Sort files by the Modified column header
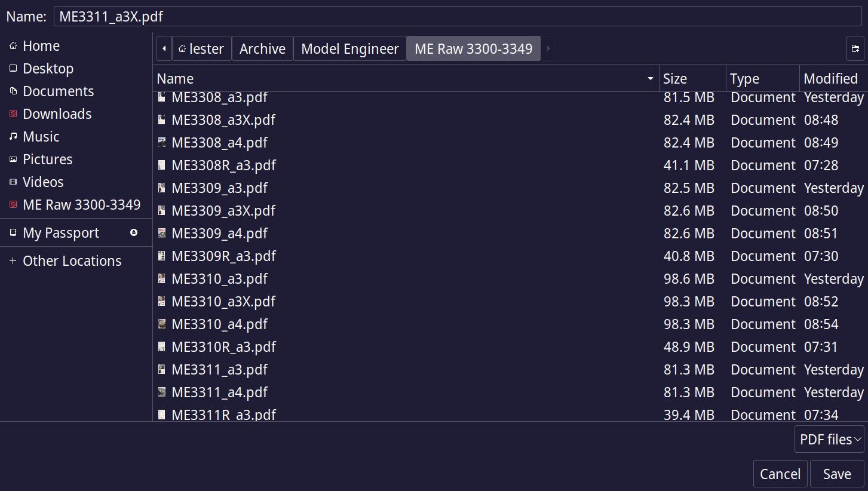The width and height of the screenshot is (868, 491). pos(830,79)
